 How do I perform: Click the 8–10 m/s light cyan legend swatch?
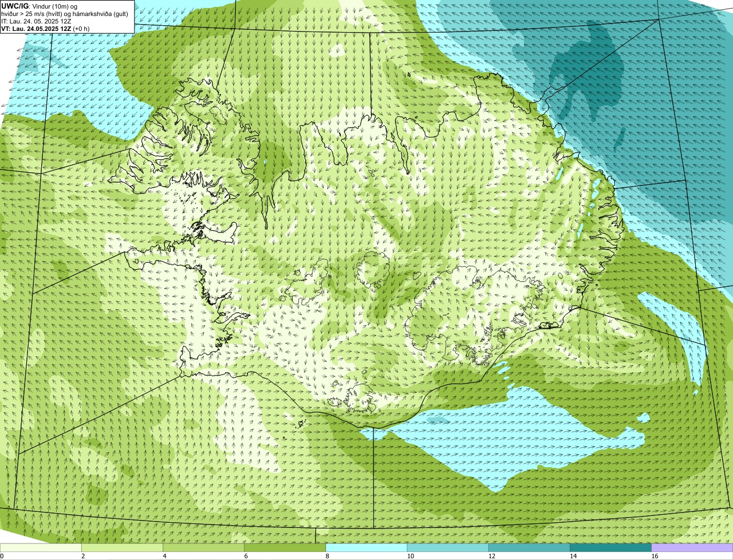click(x=366, y=547)
